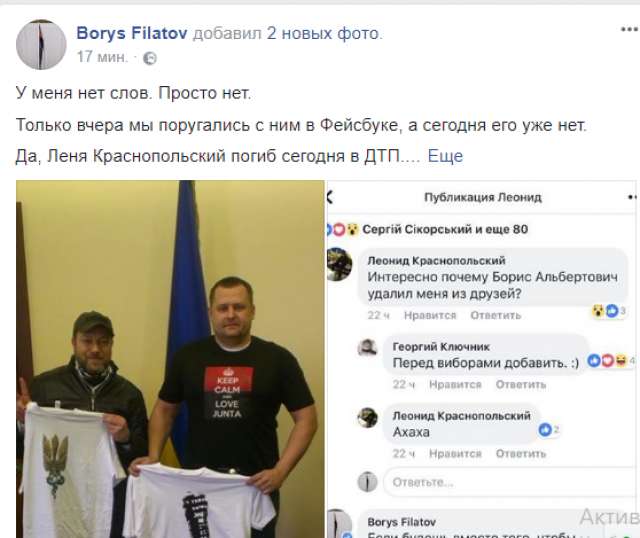Click the 17 мин. timestamp link
The height and width of the screenshot is (538, 640).
(x=102, y=57)
